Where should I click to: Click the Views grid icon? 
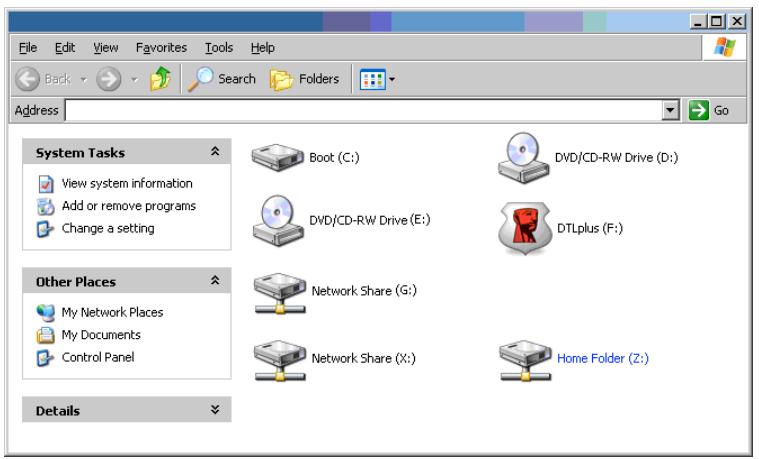pyautogui.click(x=372, y=79)
